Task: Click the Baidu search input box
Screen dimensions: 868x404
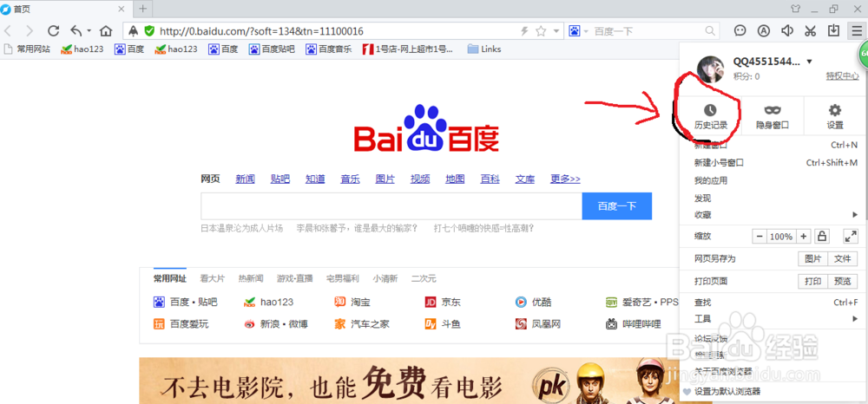Action: coord(391,206)
